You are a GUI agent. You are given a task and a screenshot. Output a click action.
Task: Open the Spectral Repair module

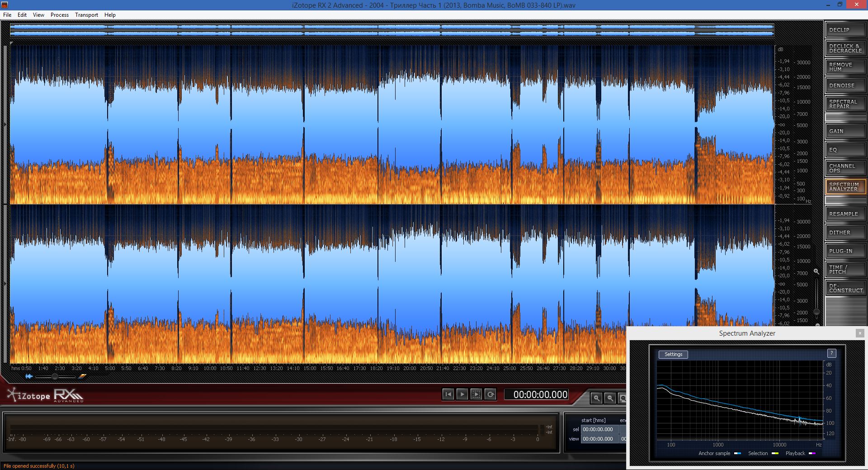click(845, 104)
